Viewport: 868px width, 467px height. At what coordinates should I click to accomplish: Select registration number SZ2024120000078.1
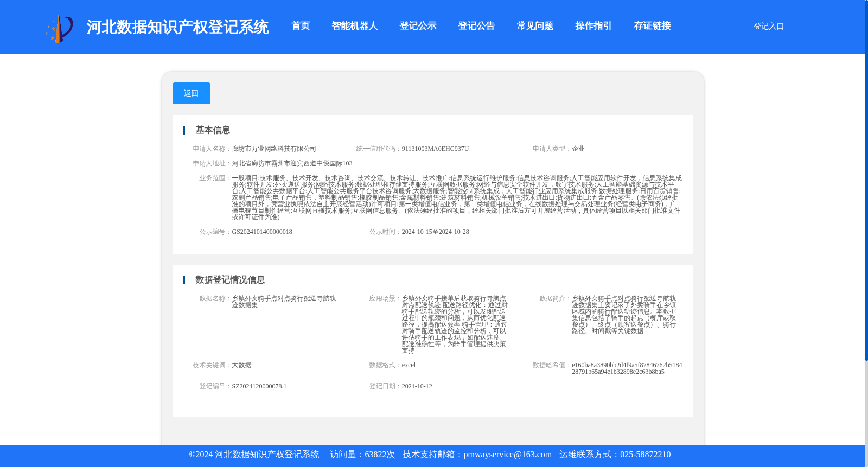click(x=259, y=386)
